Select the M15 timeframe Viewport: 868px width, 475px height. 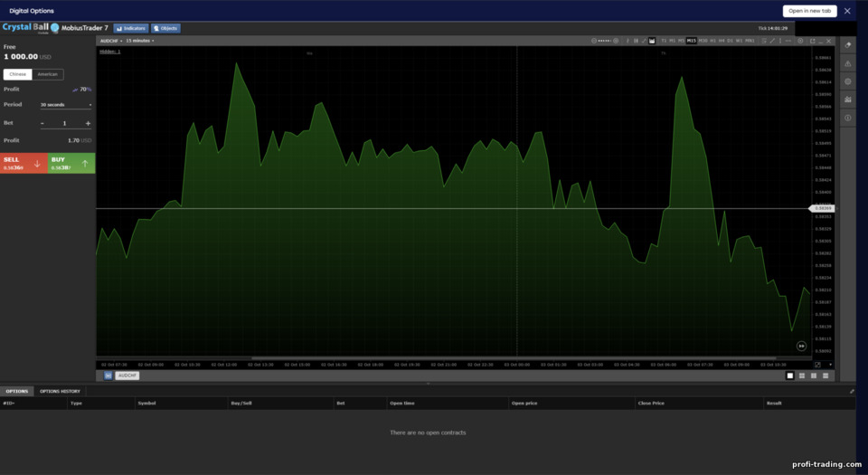click(x=692, y=41)
